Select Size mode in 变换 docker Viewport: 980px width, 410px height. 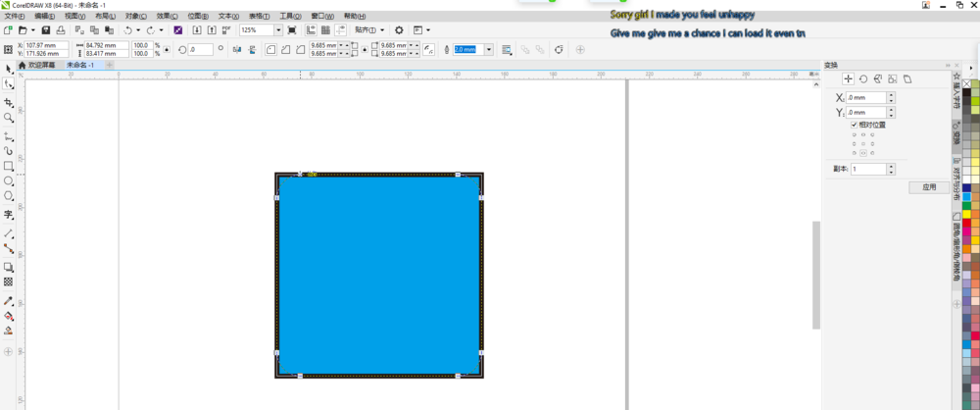pos(893,78)
